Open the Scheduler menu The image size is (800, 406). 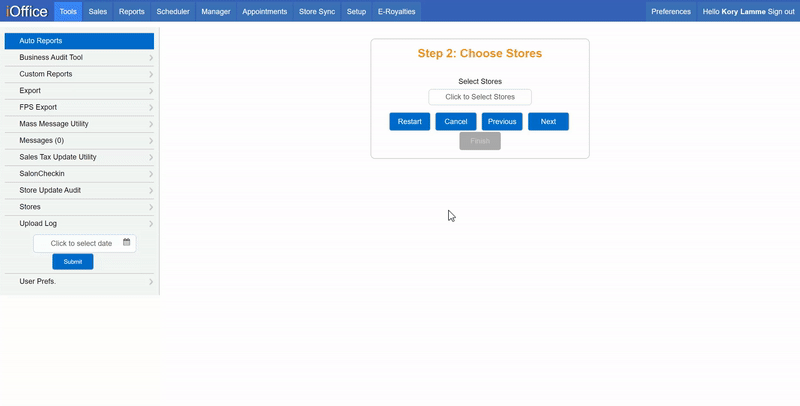[173, 11]
